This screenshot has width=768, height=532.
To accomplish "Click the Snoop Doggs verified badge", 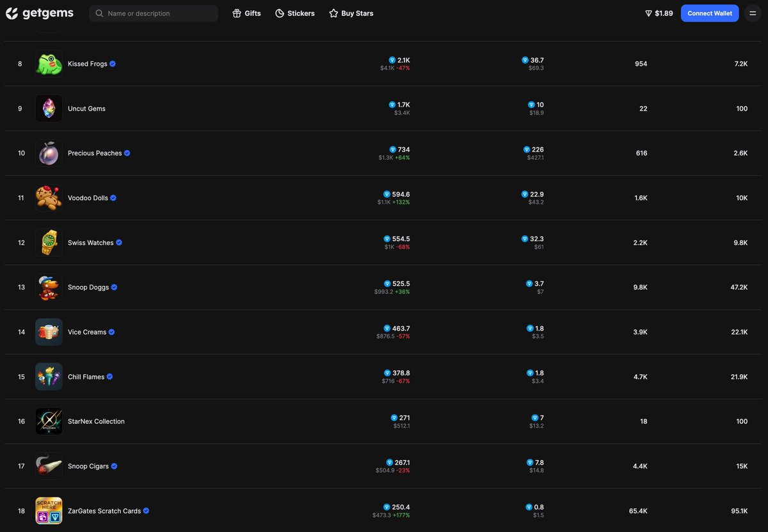I will coord(115,288).
